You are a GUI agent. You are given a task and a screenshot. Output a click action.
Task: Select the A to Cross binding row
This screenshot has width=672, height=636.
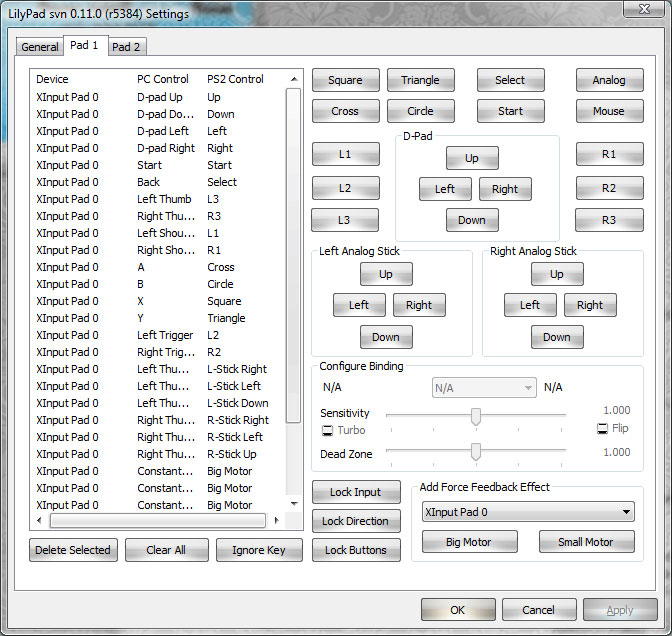click(159, 267)
